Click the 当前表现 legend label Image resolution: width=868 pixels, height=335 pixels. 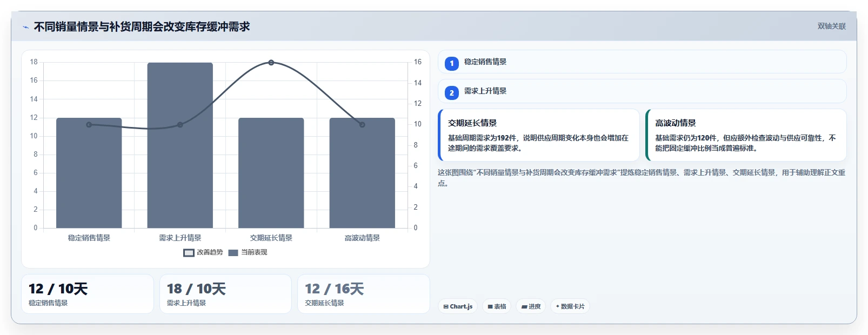coord(254,252)
